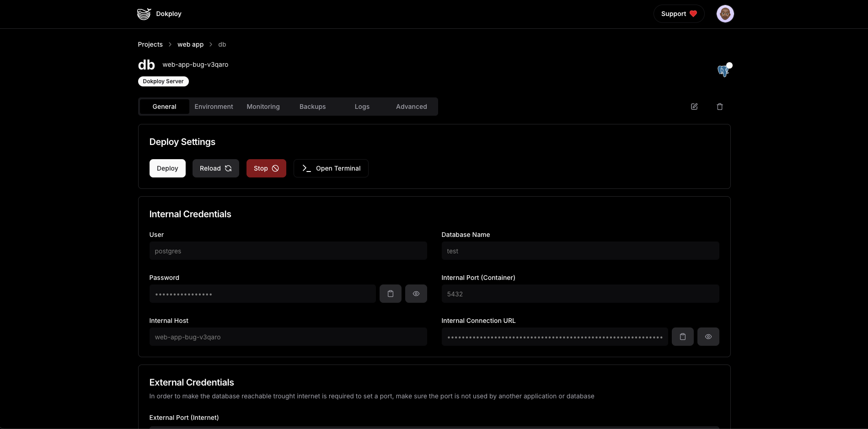868x429 pixels.
Task: Click the Dokploy Server badge
Action: click(x=163, y=81)
